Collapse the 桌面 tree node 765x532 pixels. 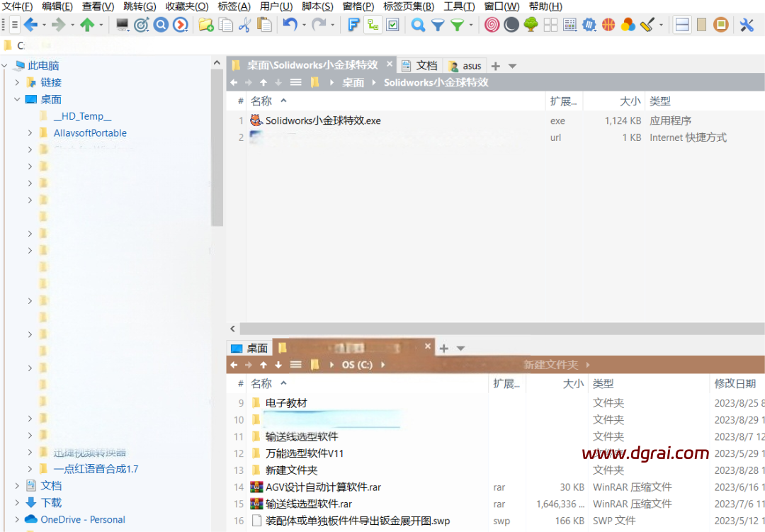click(x=18, y=99)
